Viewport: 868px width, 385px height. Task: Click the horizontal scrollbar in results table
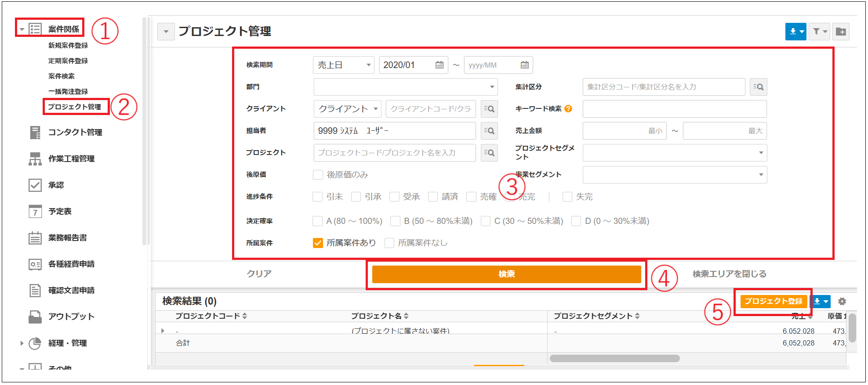tap(614, 358)
